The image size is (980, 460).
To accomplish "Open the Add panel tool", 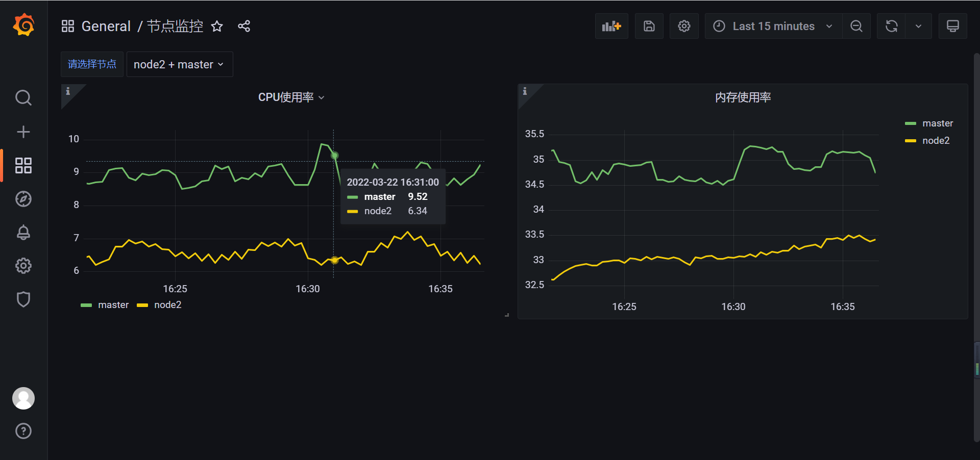I will tap(611, 25).
